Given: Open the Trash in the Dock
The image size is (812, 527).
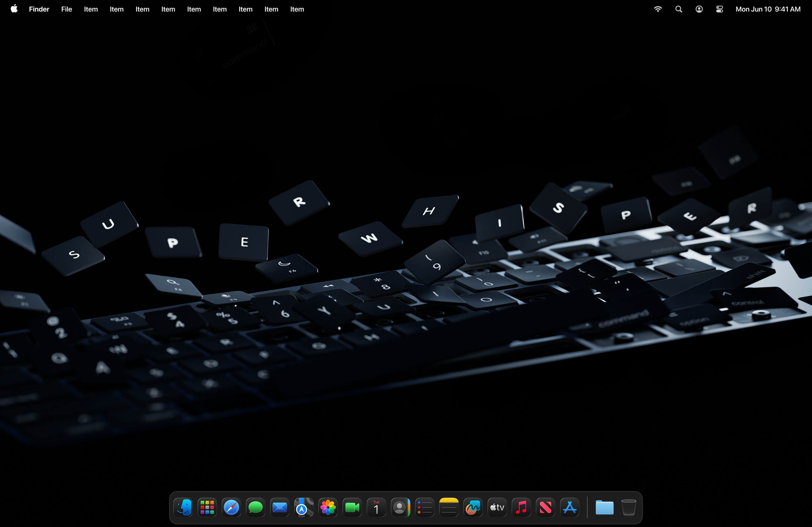Looking at the screenshot, I should pos(628,508).
